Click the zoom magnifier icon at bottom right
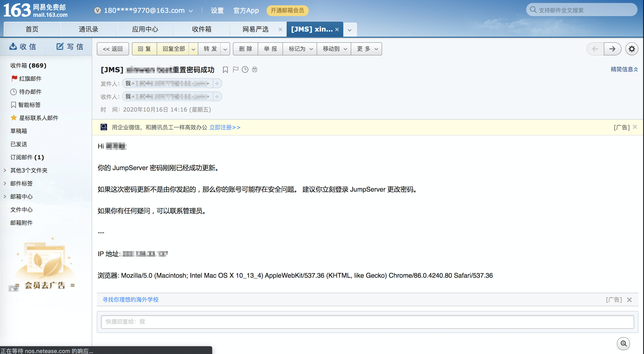Image resolution: width=644 pixels, height=354 pixels. (623, 343)
